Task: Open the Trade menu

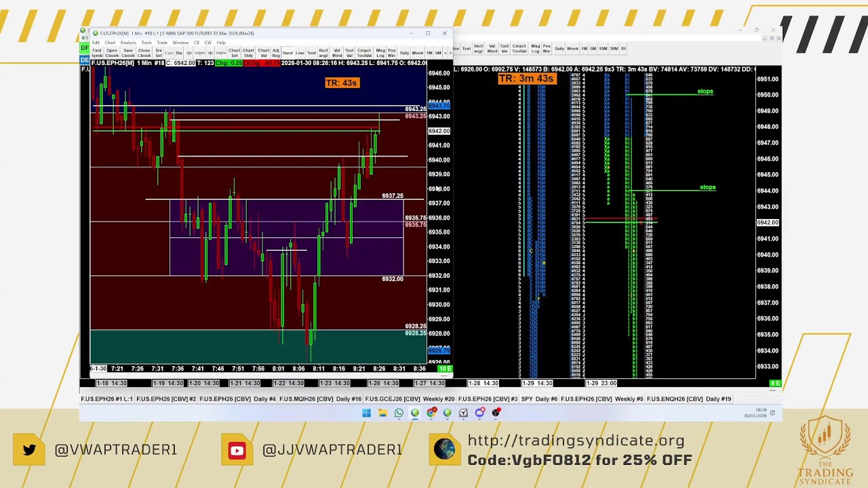Action: pos(162,43)
